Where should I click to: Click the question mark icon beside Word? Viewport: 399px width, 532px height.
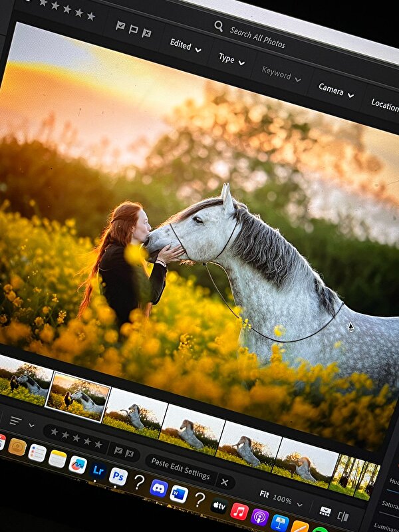coord(199,500)
